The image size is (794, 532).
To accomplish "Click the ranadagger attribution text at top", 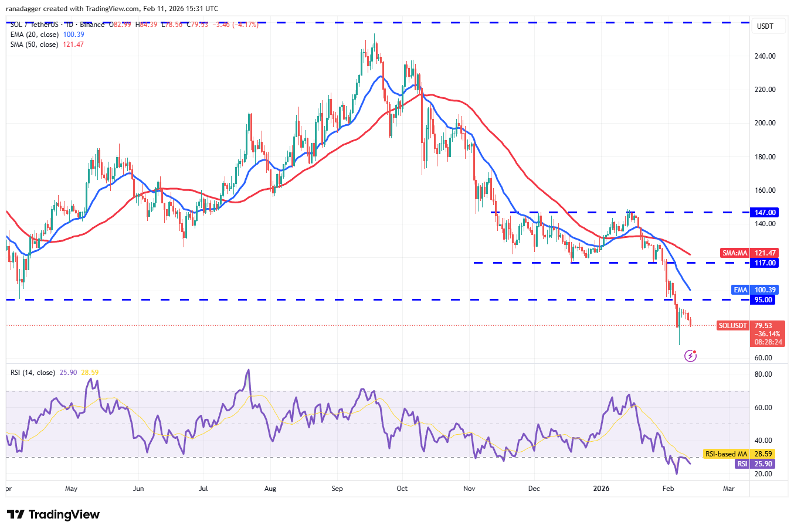I will 111,9.
